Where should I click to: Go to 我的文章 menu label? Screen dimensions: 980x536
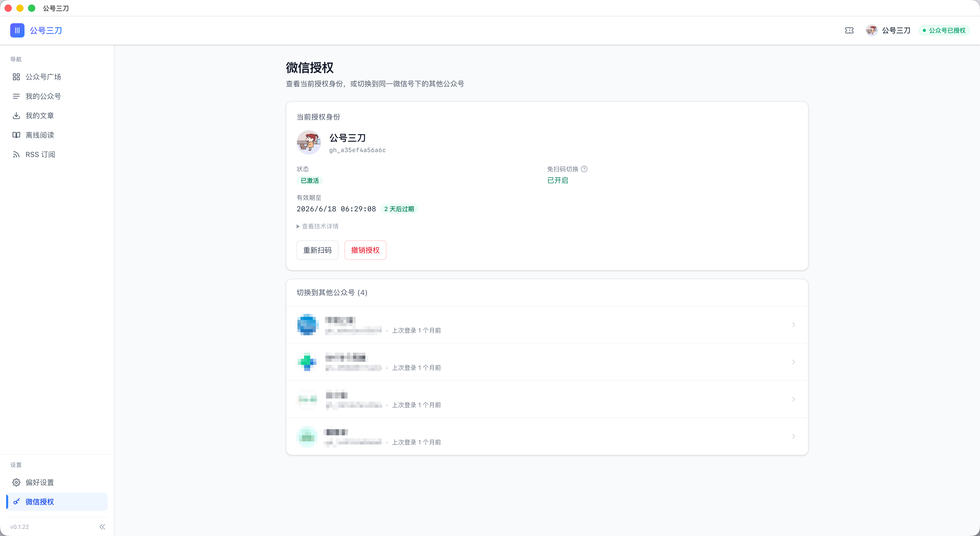point(40,116)
